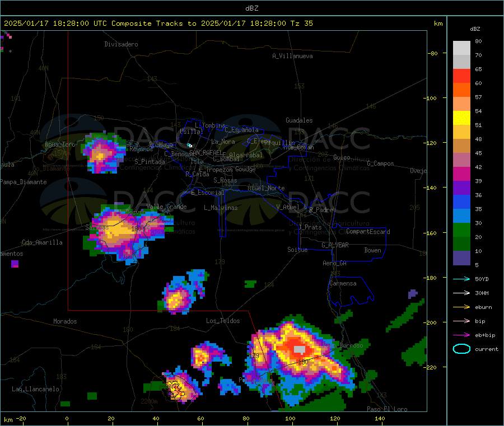Screen dimensions: 504x426
Task: Click the 'Divisadero' map label
Action: [x=121, y=44]
